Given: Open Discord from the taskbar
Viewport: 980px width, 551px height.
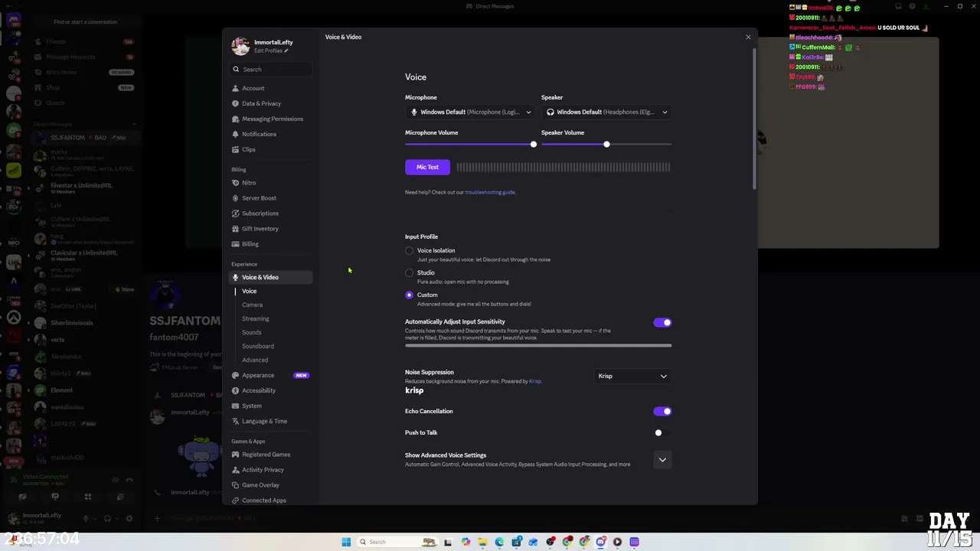Looking at the screenshot, I should 601,542.
